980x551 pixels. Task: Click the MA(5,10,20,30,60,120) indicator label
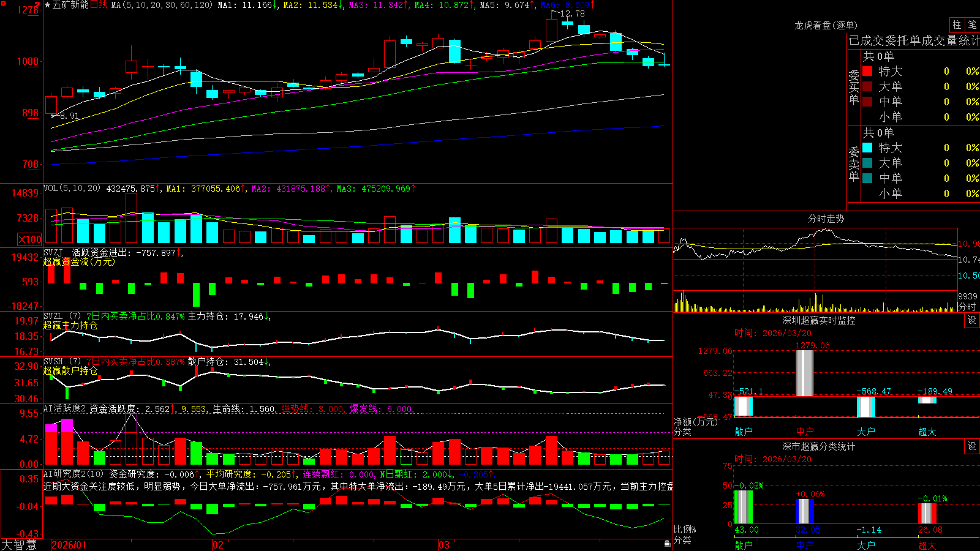click(x=162, y=5)
